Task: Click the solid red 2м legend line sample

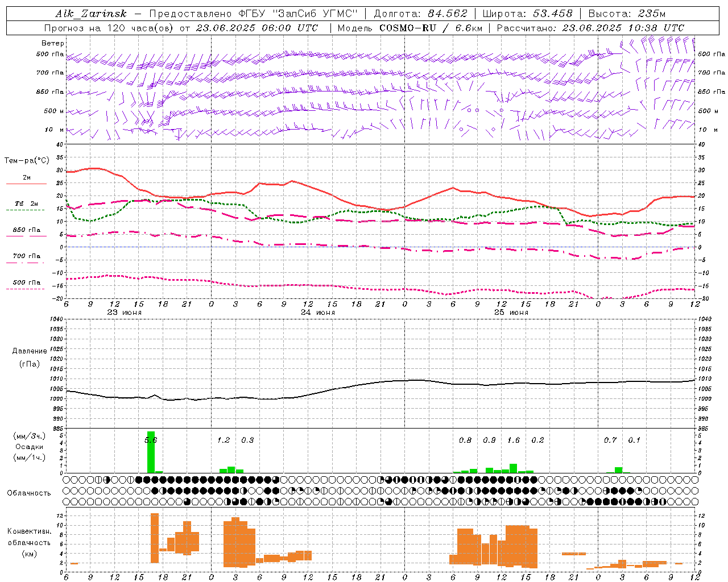Action: tap(26, 184)
